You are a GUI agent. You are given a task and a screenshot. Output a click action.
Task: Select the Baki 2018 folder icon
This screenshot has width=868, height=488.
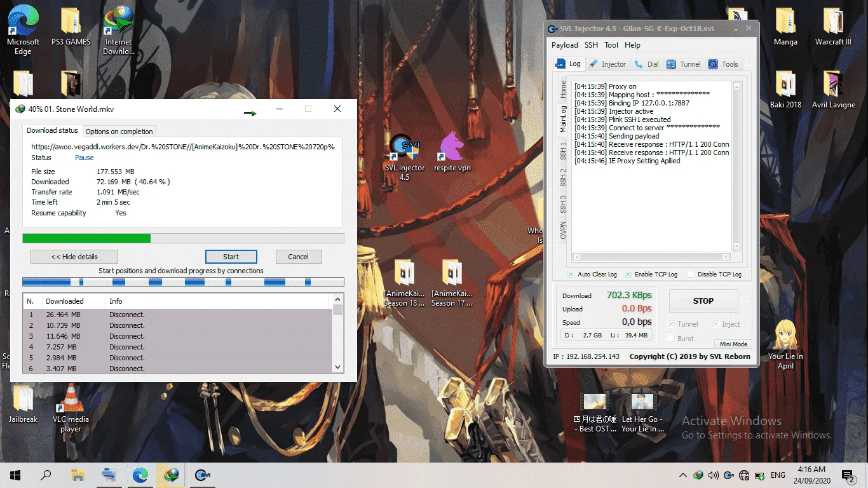point(785,90)
